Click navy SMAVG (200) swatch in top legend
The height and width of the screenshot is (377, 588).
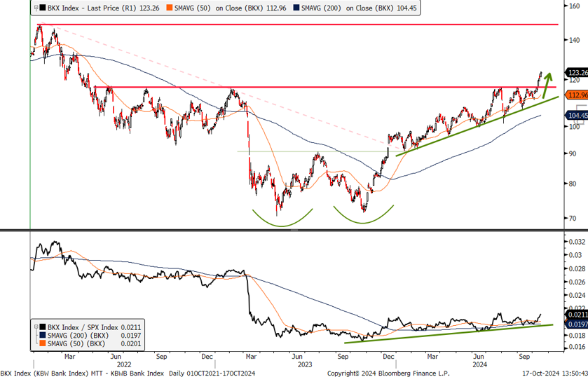[x=297, y=8]
